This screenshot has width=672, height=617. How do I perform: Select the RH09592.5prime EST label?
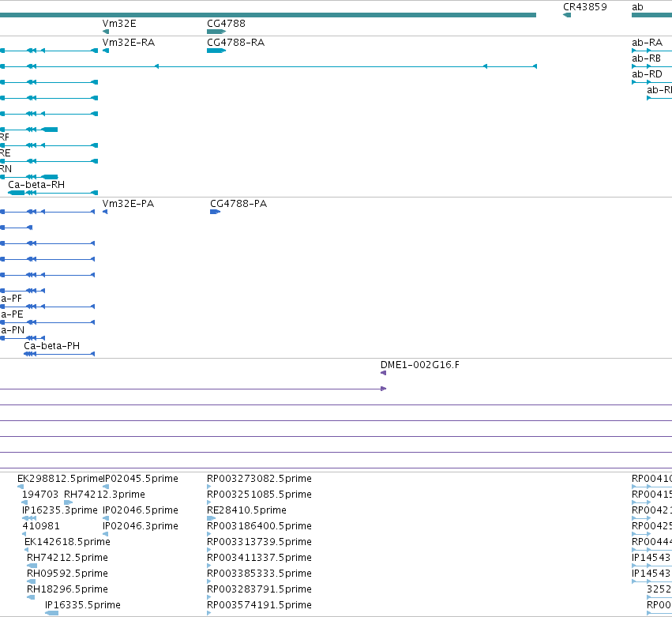[x=67, y=574]
